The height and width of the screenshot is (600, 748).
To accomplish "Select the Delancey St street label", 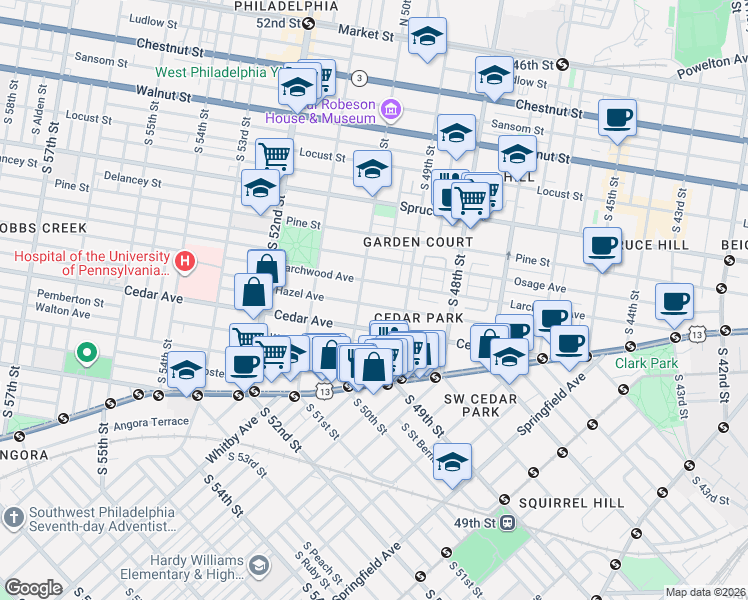I will pos(133,179).
